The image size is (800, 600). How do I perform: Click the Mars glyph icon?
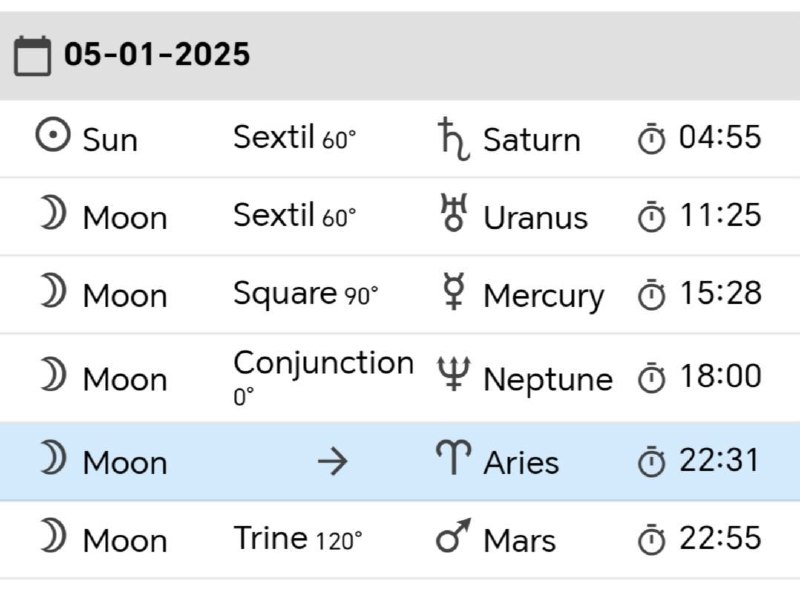454,536
